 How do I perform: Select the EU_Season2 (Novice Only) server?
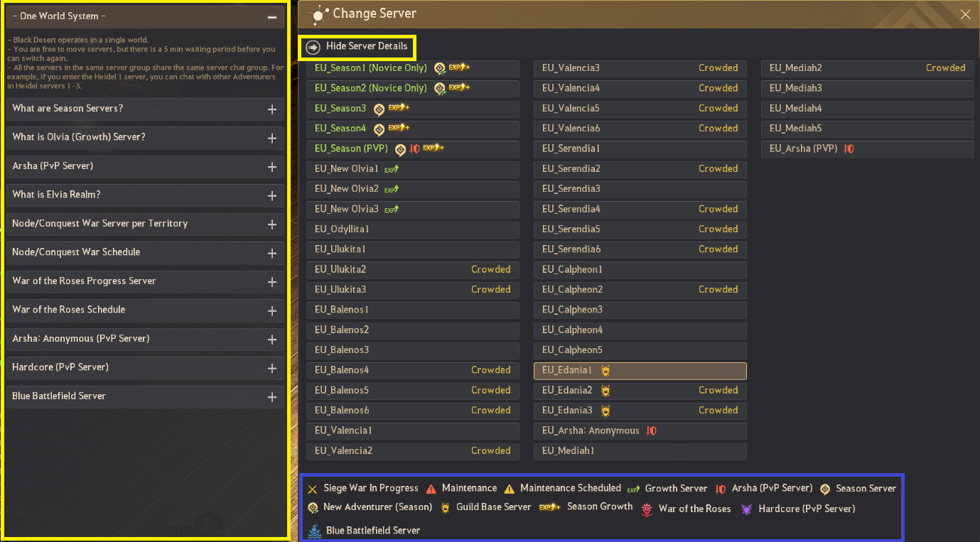[413, 88]
